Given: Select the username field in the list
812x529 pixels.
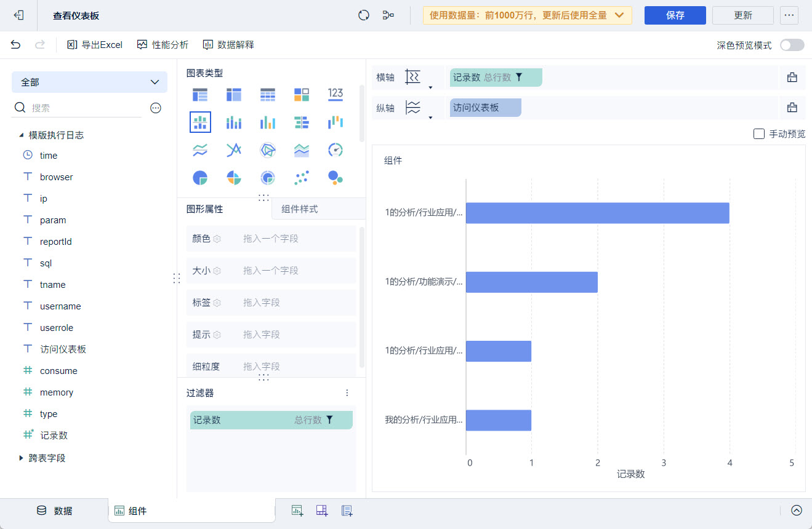Looking at the screenshot, I should coord(60,306).
